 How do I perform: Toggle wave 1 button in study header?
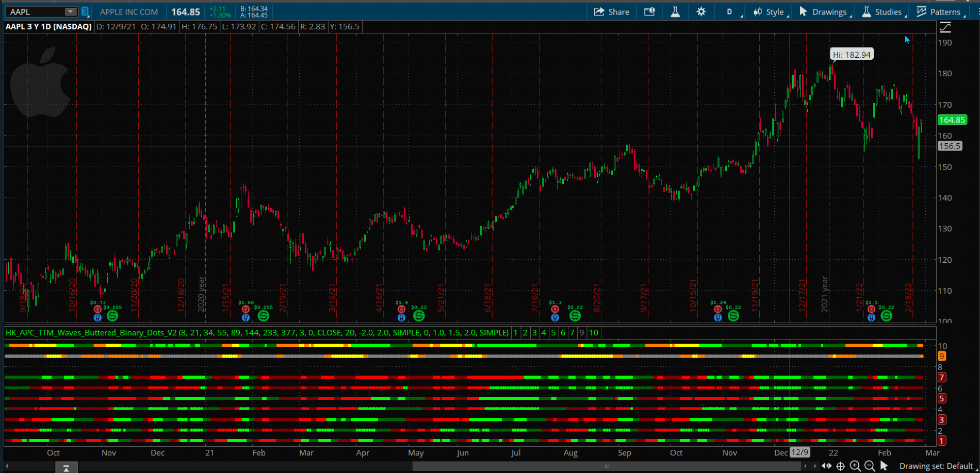(x=515, y=333)
